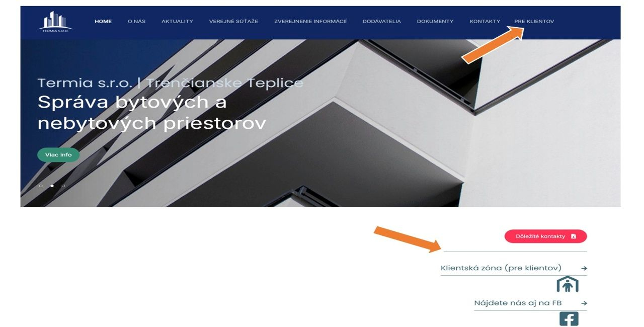Open VEREJNÉ SÚŤAŽE menu item
Image resolution: width=644 pixels, height=327 pixels.
click(233, 22)
